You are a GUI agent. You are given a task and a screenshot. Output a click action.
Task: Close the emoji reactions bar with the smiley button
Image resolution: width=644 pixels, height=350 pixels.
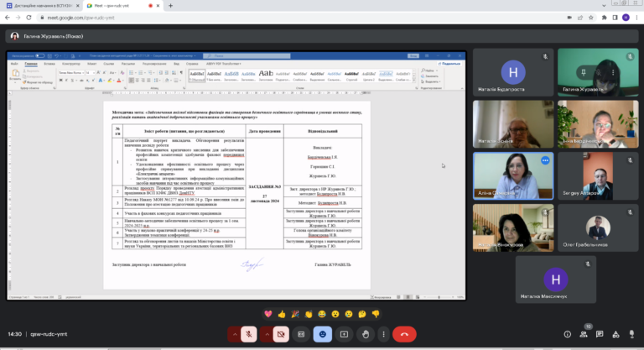pos(322,334)
